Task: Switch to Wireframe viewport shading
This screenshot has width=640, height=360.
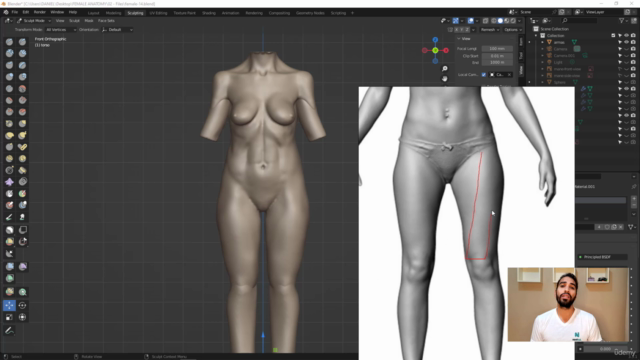Action: pyautogui.click(x=494, y=21)
